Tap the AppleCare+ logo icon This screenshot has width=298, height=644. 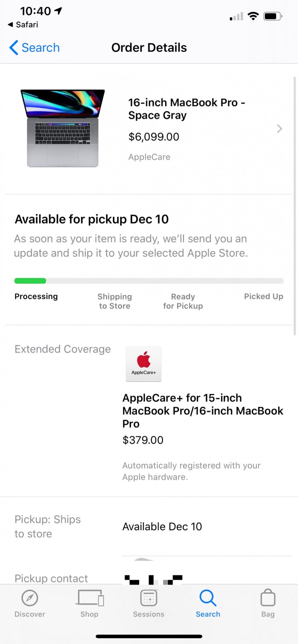[x=144, y=364]
